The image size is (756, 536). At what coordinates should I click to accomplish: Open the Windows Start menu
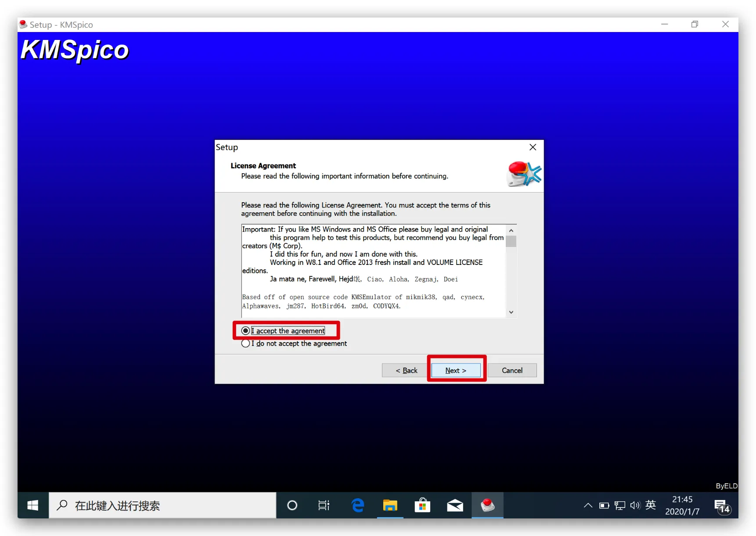pyautogui.click(x=33, y=505)
